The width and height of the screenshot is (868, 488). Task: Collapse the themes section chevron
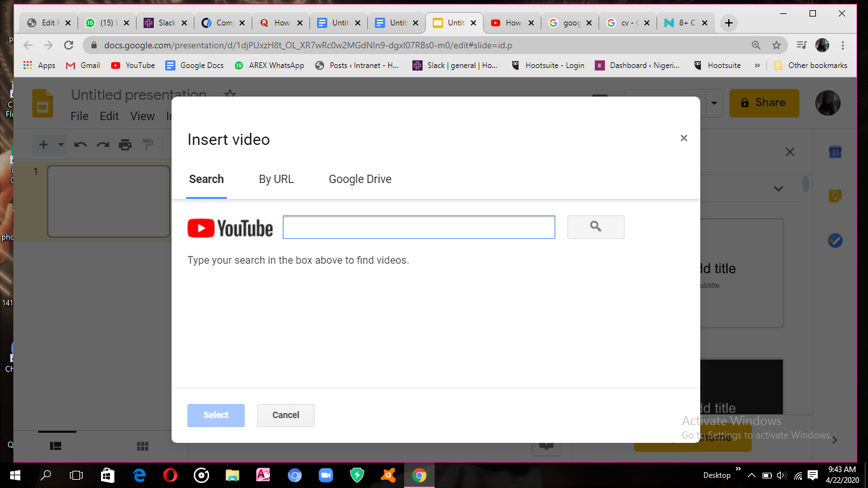(778, 189)
